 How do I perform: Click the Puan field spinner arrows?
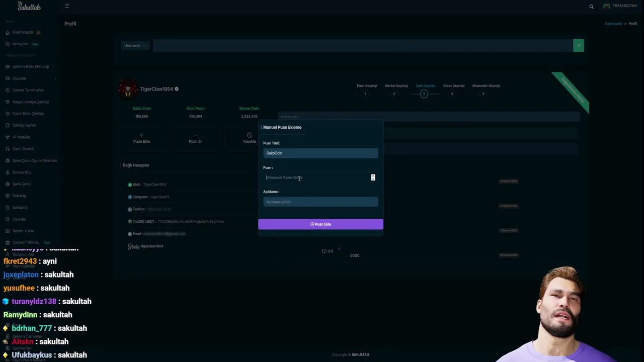(373, 177)
